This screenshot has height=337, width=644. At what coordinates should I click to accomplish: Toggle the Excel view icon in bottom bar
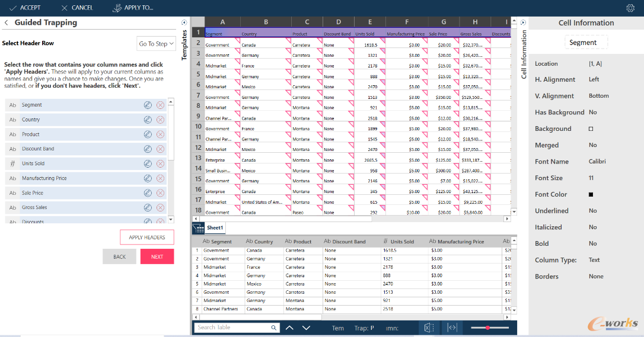428,328
